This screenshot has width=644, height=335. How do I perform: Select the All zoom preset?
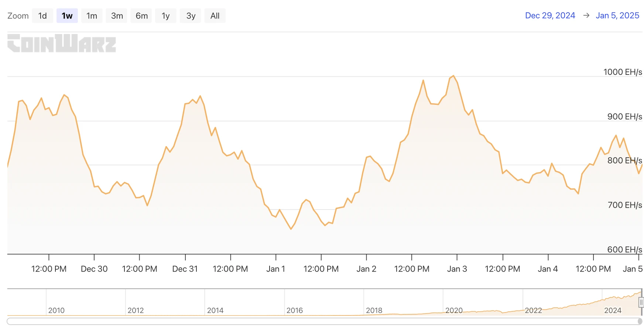[x=215, y=15]
